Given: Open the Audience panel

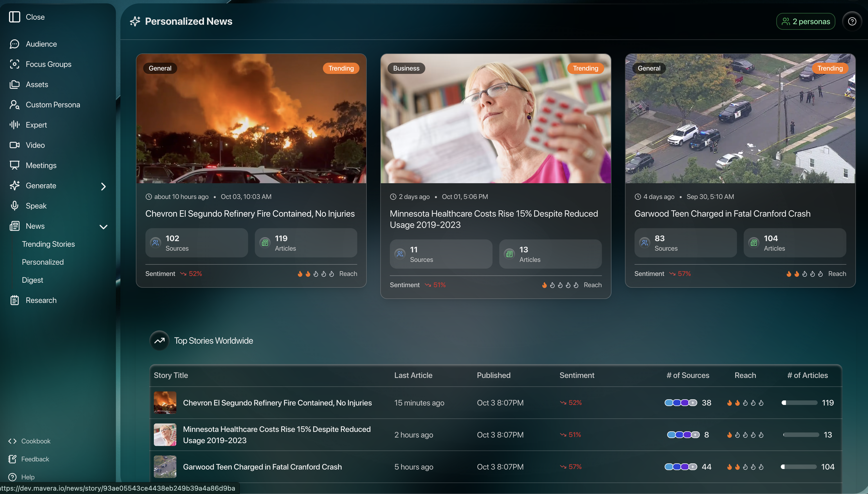Looking at the screenshot, I should [41, 44].
